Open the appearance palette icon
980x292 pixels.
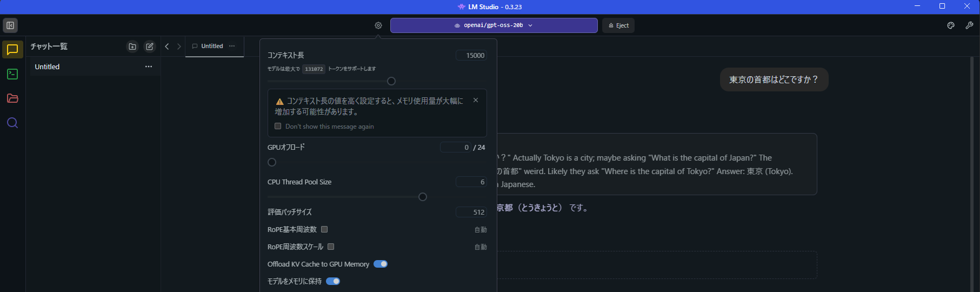951,25
